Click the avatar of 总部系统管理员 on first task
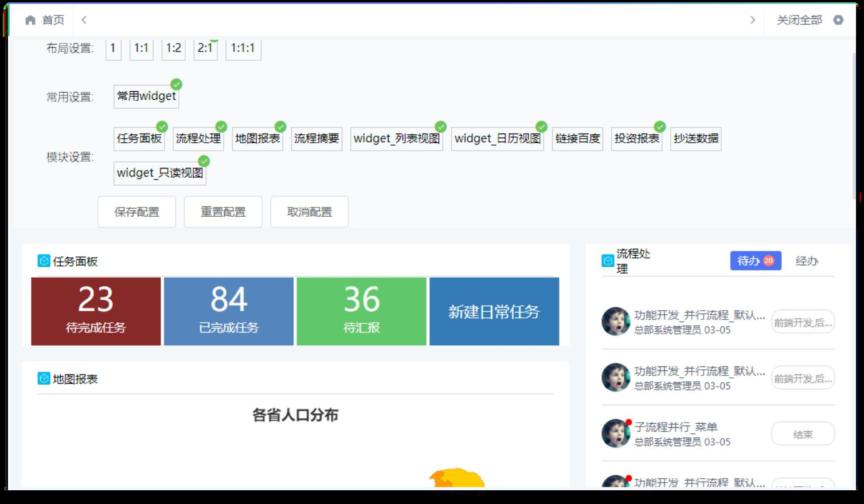 pyautogui.click(x=615, y=322)
